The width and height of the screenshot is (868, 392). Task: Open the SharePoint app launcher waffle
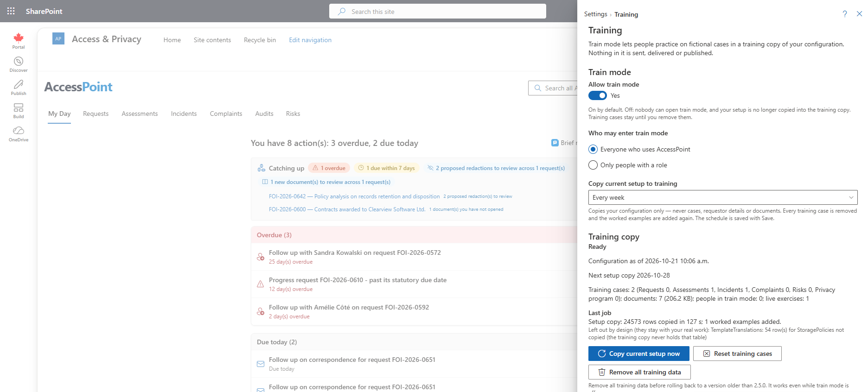(11, 11)
